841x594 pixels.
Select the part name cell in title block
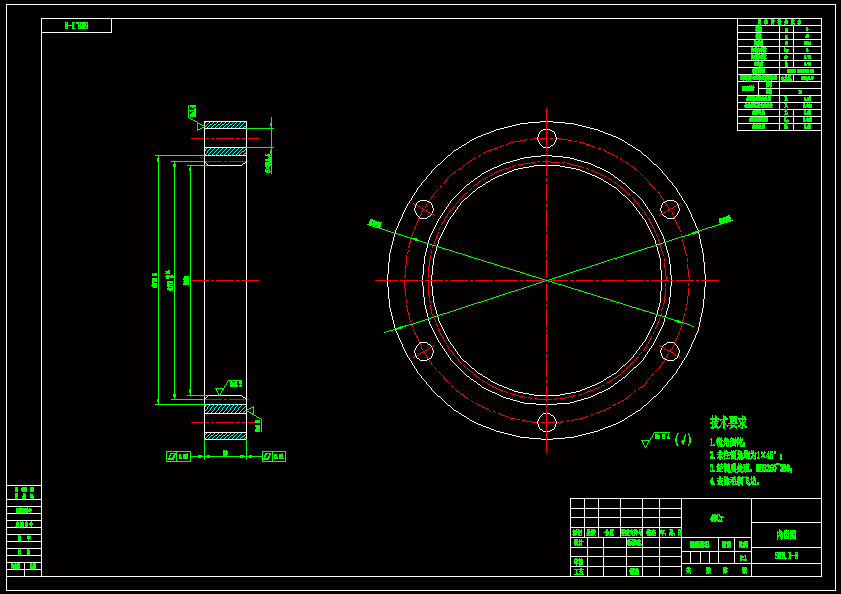click(786, 535)
